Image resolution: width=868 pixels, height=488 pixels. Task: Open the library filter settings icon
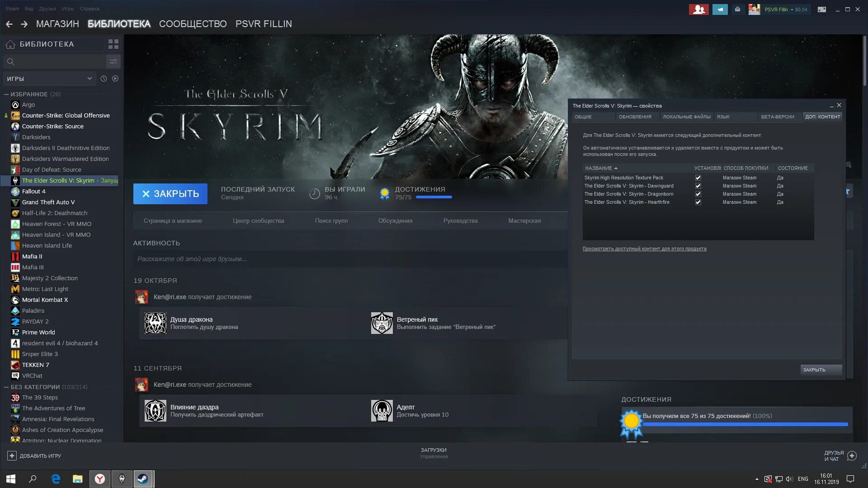click(x=113, y=61)
